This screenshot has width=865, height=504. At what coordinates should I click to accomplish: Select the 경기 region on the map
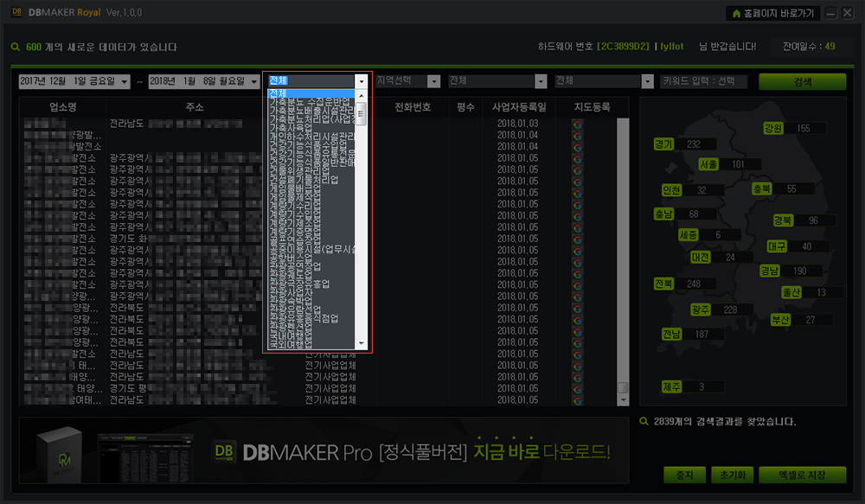(663, 144)
